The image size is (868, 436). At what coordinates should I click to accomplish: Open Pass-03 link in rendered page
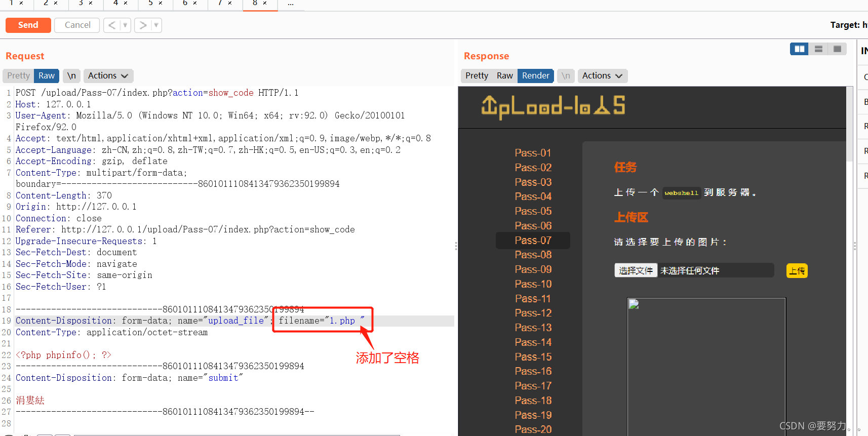(533, 182)
